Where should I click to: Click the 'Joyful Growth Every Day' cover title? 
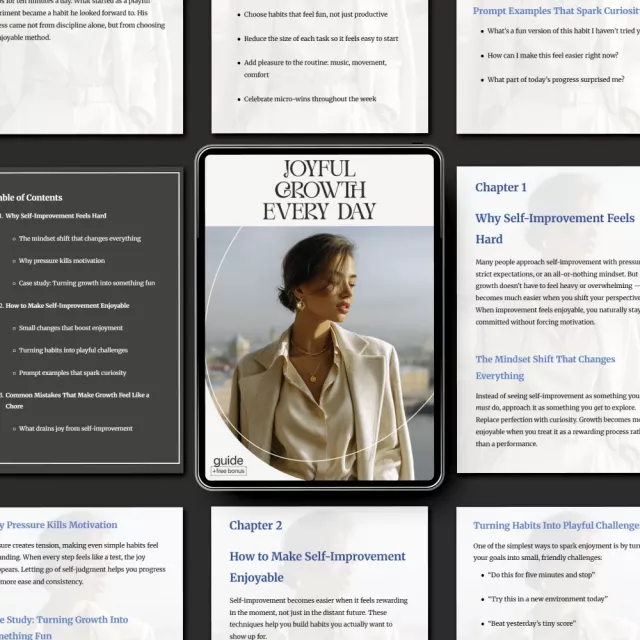(x=319, y=190)
